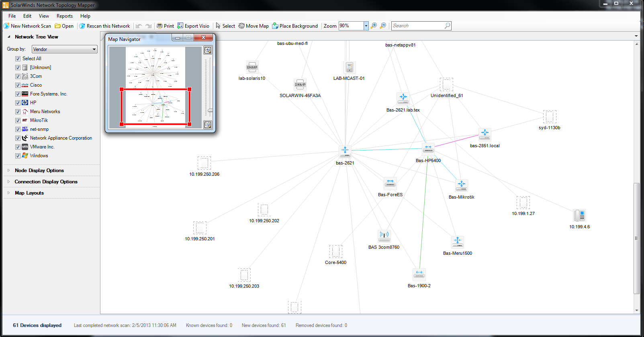Click New Network Scan button
The image size is (644, 337).
[x=27, y=26]
